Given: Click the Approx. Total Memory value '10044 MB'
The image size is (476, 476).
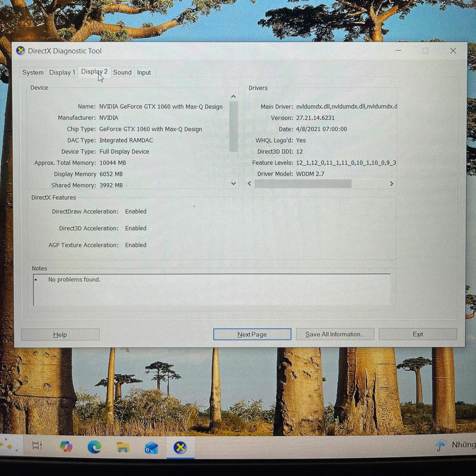Looking at the screenshot, I should (x=113, y=163).
